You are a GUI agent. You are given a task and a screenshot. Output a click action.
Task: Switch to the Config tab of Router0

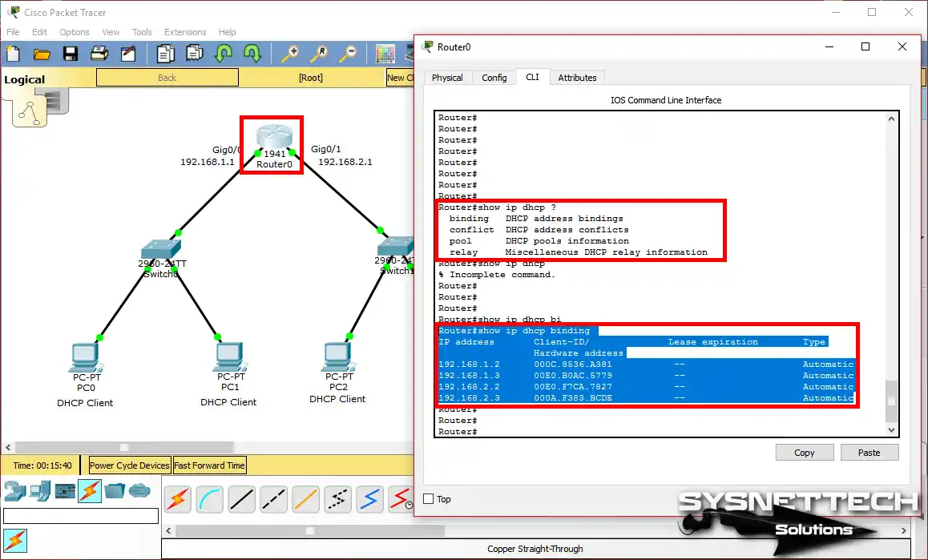(x=494, y=77)
